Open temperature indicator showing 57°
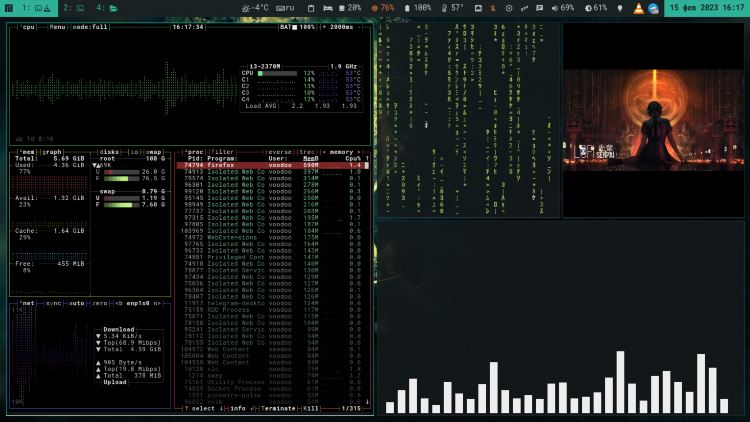Screen dimensions: 750x422 tap(452, 8)
